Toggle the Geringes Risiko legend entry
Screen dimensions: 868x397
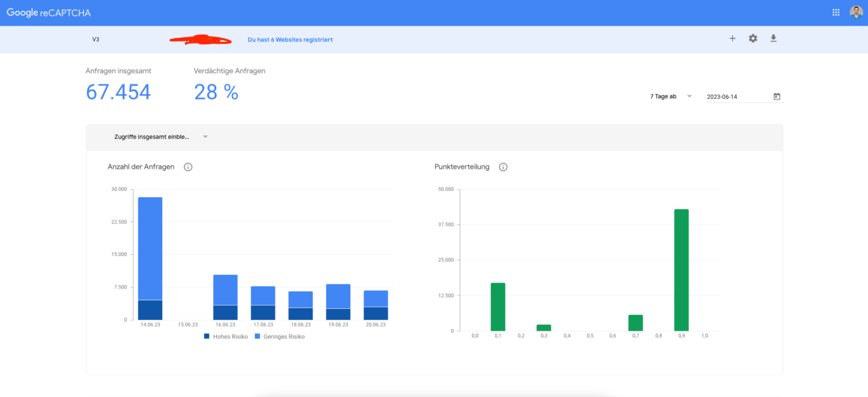click(279, 336)
